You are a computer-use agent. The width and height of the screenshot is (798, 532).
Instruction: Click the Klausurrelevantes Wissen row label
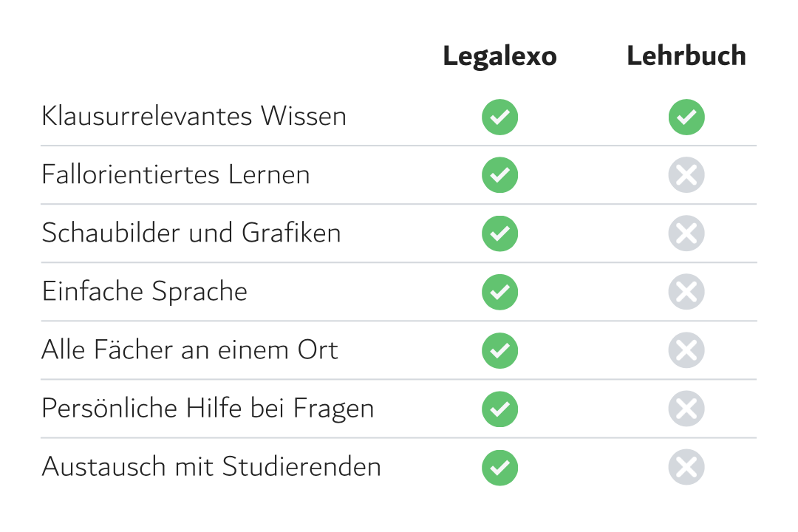click(194, 116)
